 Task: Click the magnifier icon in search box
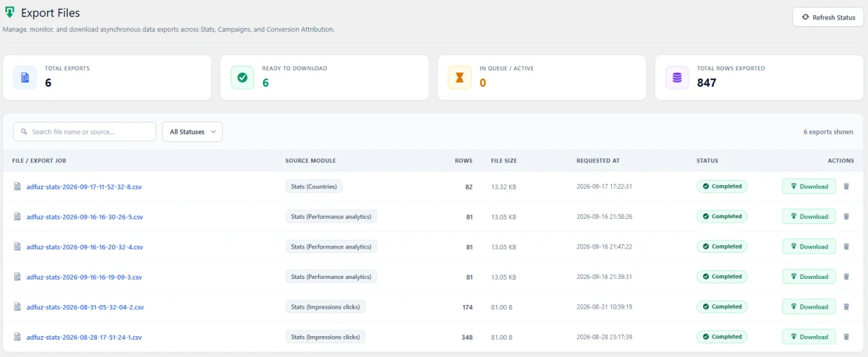(25, 132)
